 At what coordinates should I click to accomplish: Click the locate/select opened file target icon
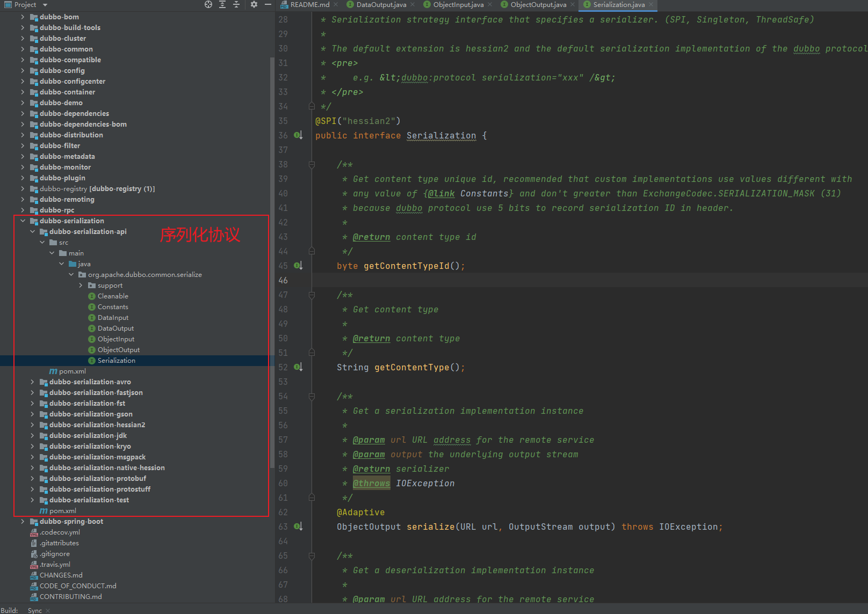click(208, 5)
